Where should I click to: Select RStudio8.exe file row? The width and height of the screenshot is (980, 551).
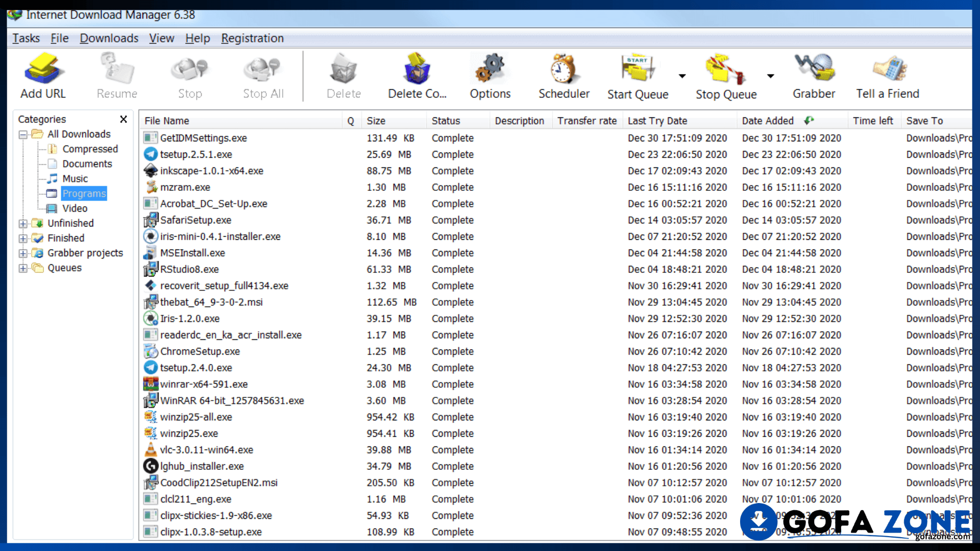(x=556, y=269)
